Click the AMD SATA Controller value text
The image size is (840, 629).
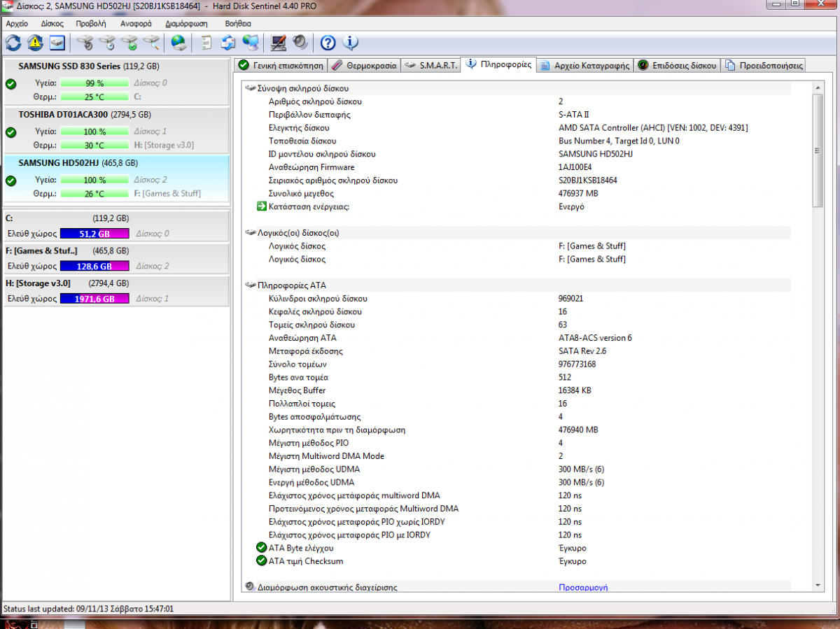pyautogui.click(x=653, y=128)
